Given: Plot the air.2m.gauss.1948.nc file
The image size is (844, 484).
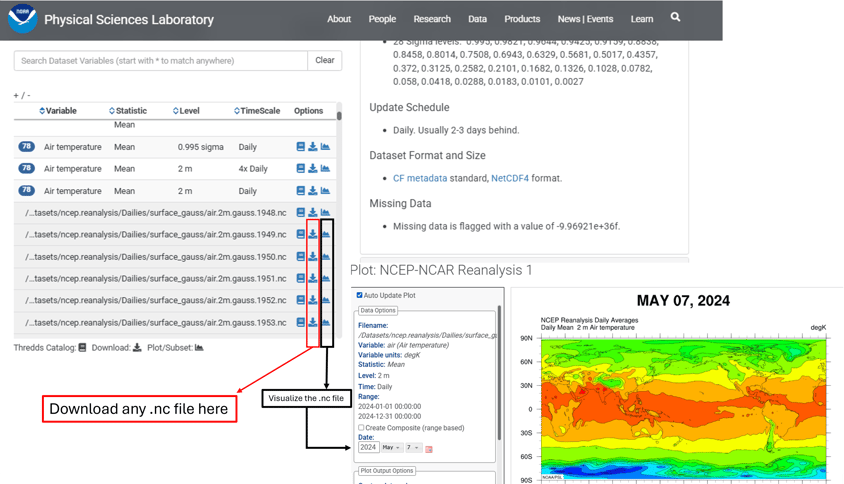Looking at the screenshot, I should [325, 213].
